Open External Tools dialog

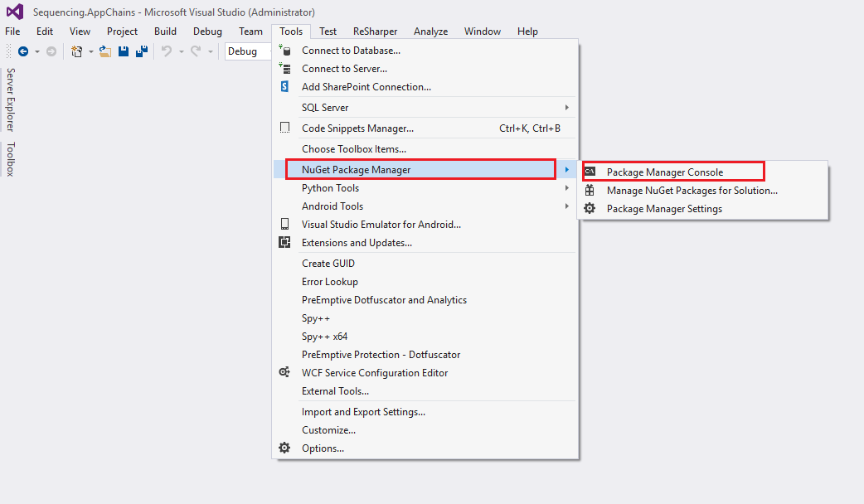425,391
